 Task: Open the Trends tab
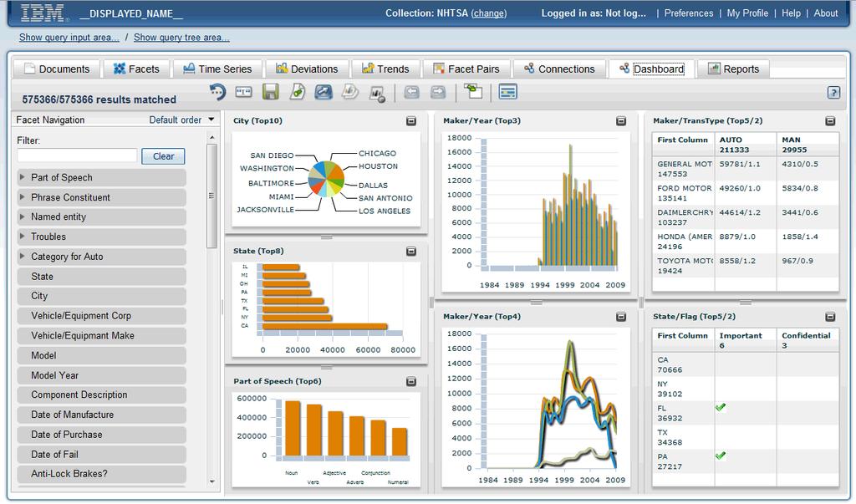coord(385,69)
